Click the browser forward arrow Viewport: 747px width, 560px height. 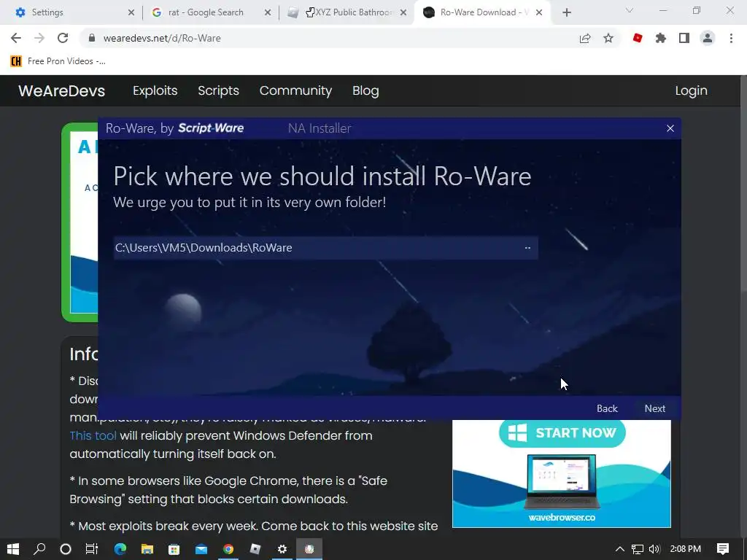[x=39, y=38]
